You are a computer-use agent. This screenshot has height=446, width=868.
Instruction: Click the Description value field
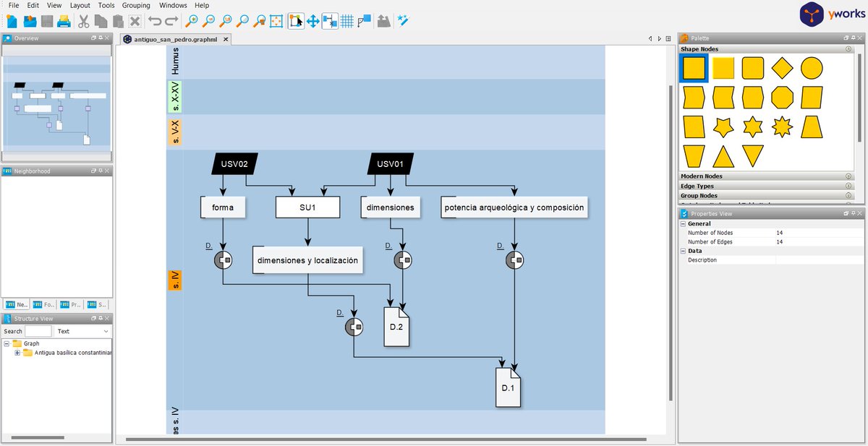[x=819, y=260]
